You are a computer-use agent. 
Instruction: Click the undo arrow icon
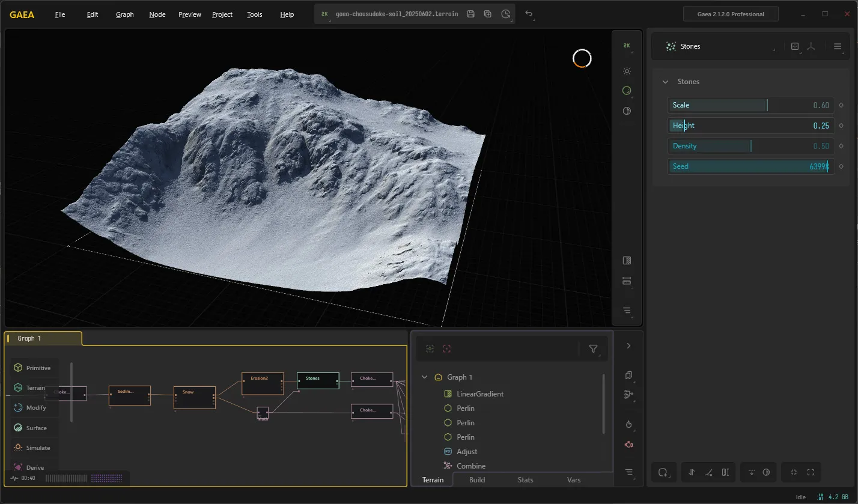529,14
